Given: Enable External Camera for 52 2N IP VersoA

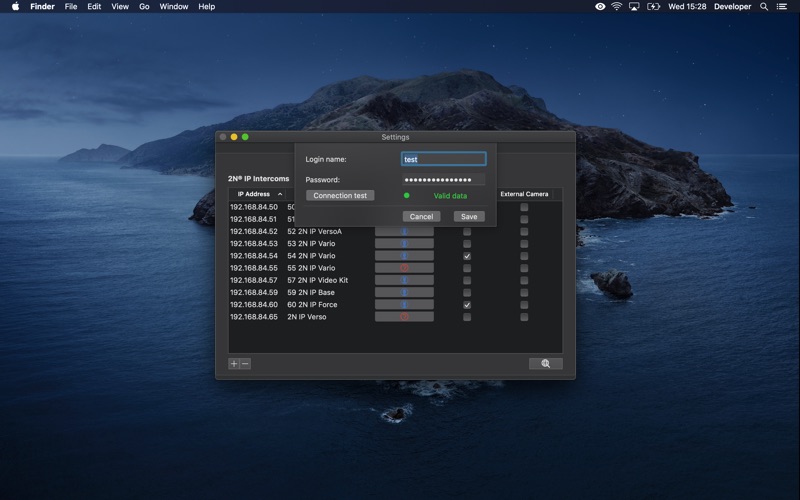Looking at the screenshot, I should click(524, 232).
